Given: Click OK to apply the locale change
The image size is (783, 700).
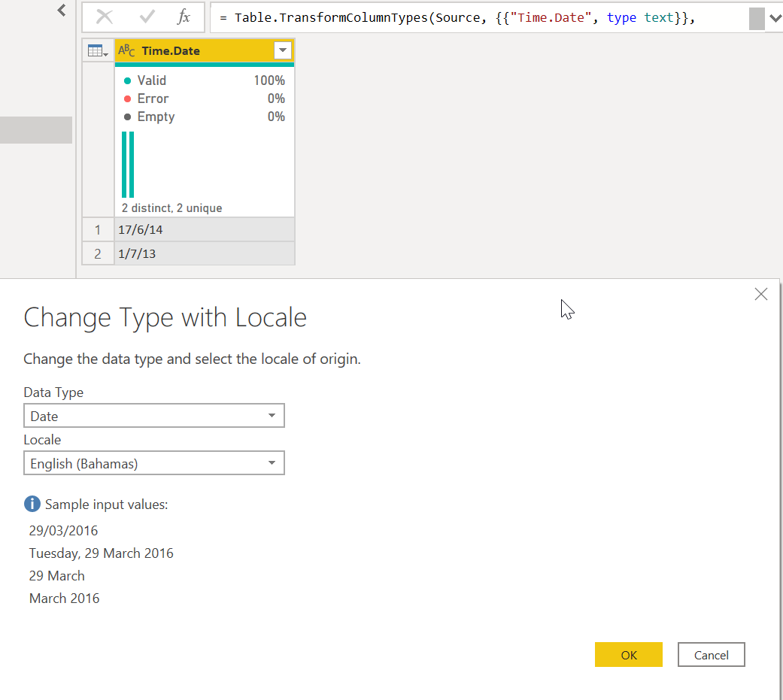Looking at the screenshot, I should tap(628, 655).
